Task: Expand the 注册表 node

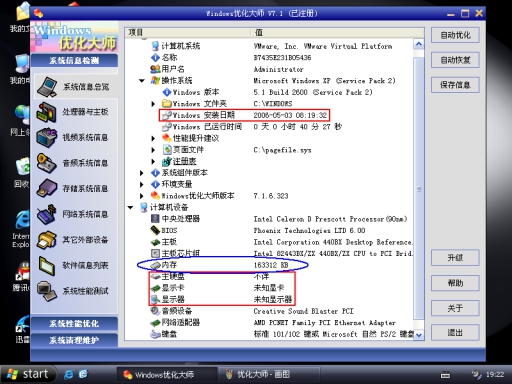Action: (153, 161)
